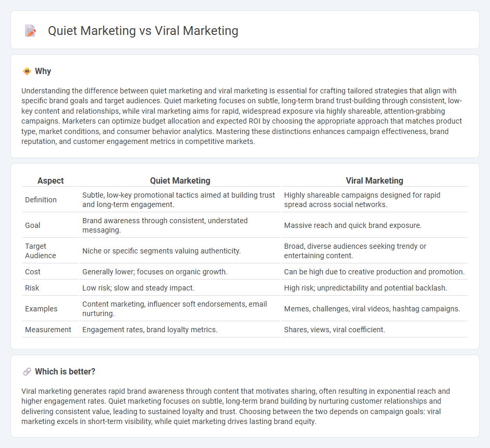Select the Aspect column header
Viewport: 490px width, 448px height.
coord(51,180)
